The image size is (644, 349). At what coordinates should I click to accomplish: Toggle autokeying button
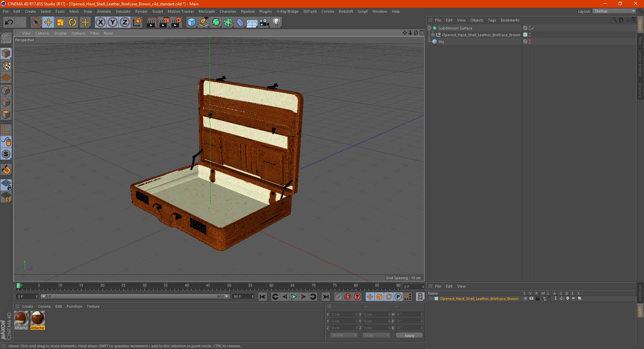[x=348, y=297]
